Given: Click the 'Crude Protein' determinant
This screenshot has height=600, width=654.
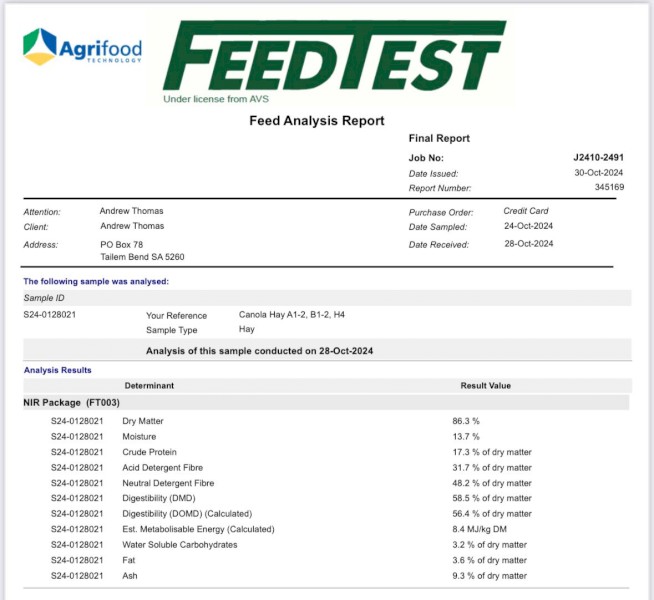Looking at the screenshot, I should click(x=149, y=452).
